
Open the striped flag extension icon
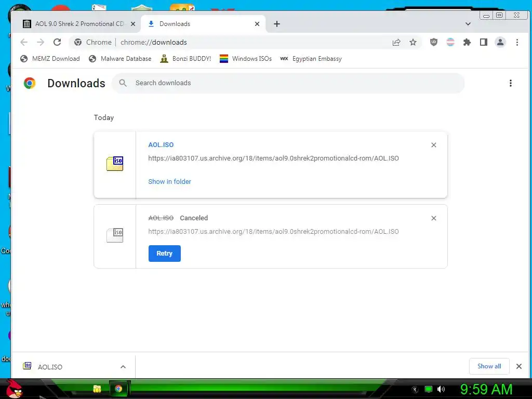[x=450, y=42]
